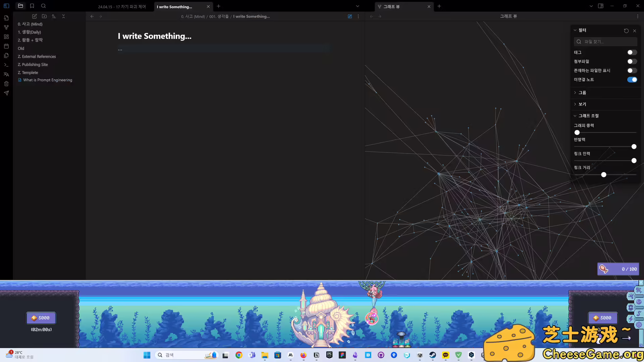Viewport: 644px width, 362px height.
Task: Click the new folder icon in file explorer
Action: [44, 16]
